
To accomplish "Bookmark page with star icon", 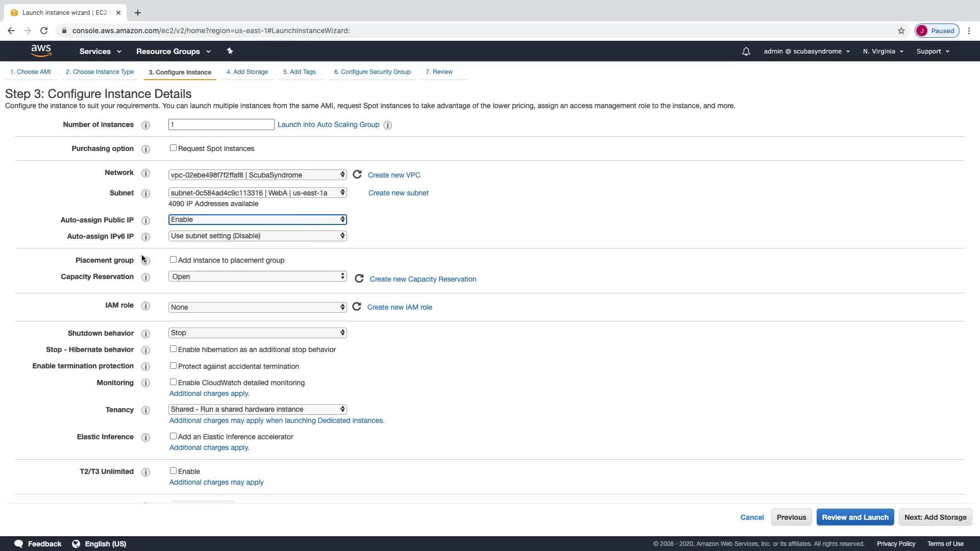I will point(901,31).
